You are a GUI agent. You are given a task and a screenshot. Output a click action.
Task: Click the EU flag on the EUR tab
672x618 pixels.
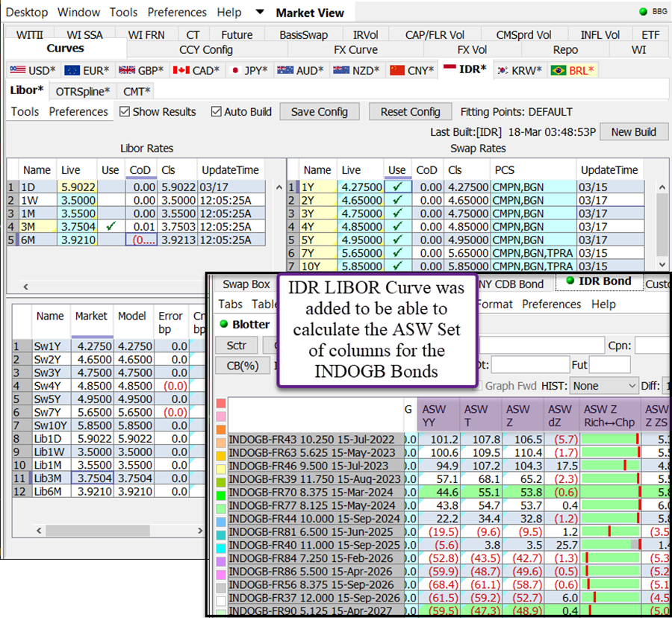point(72,70)
